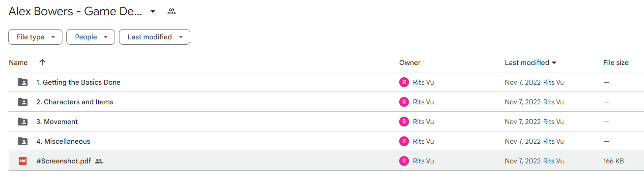
Task: Open the folder title dropdown arrow
Action: (x=153, y=11)
